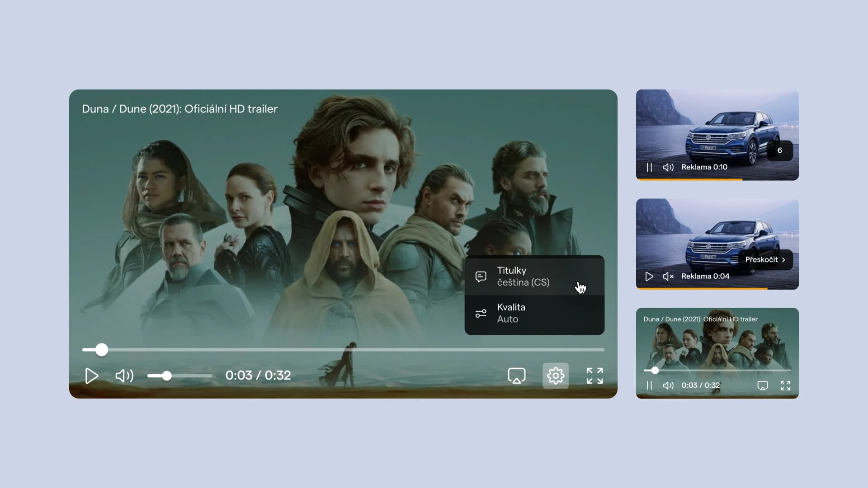Mute the Reklama 0:10 ad sound

pos(668,167)
